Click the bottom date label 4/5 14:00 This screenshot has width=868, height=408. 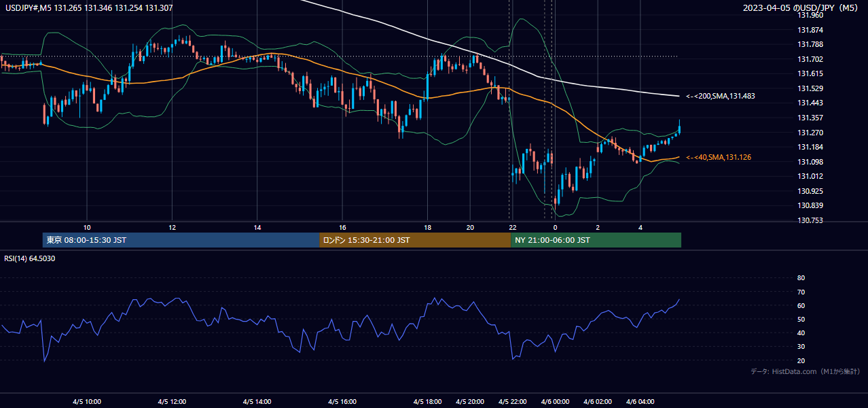click(257, 402)
